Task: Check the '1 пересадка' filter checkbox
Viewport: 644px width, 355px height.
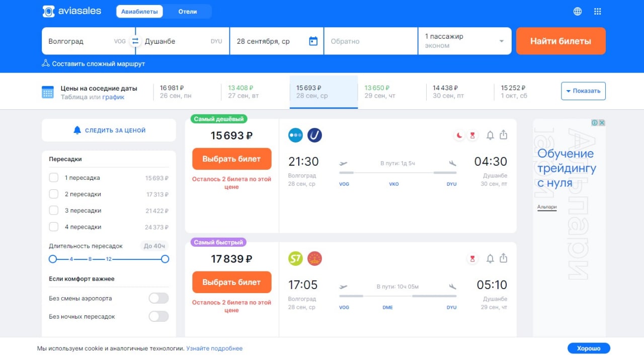Action: (54, 178)
